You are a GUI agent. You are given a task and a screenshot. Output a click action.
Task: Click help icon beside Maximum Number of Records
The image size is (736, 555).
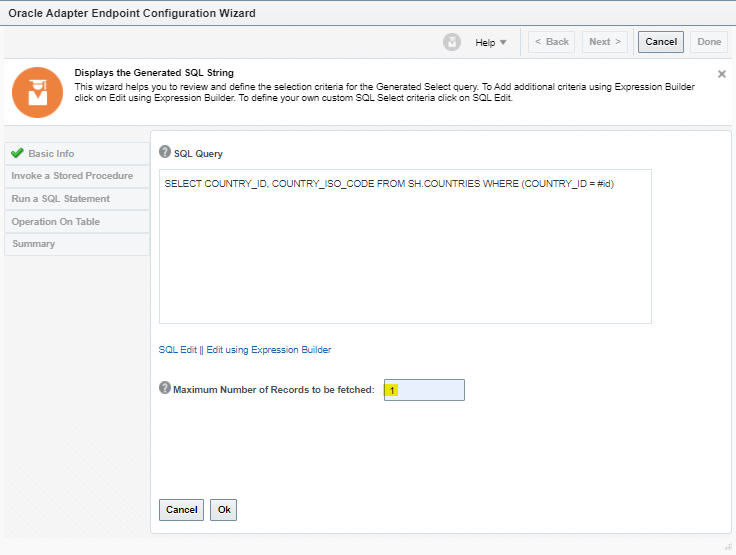point(165,388)
